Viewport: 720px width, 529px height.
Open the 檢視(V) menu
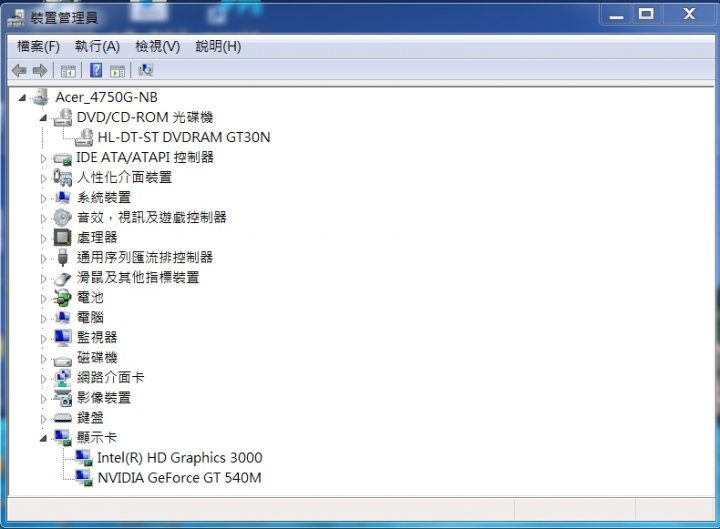(158, 46)
